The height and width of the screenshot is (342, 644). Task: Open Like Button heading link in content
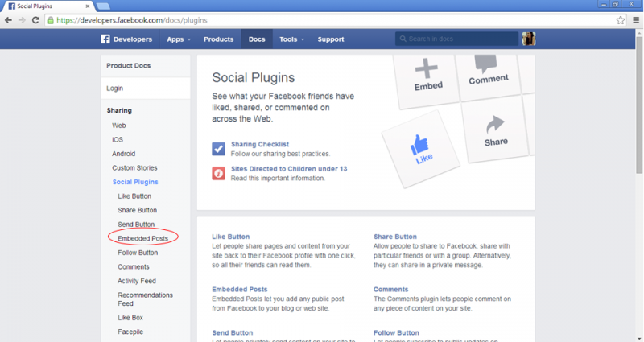[230, 237]
